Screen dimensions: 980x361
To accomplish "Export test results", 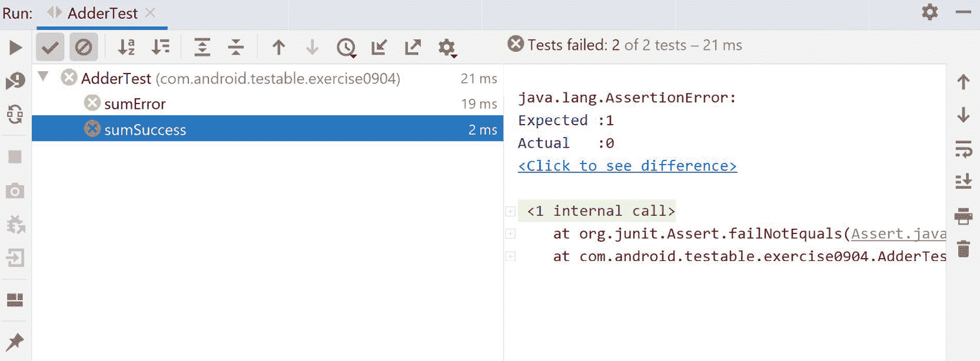I will click(413, 47).
